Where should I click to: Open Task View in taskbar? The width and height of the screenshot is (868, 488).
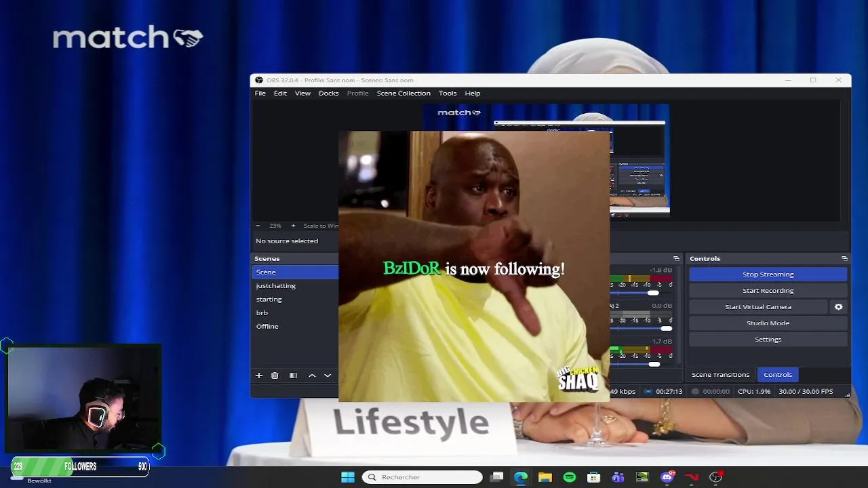coord(497,477)
